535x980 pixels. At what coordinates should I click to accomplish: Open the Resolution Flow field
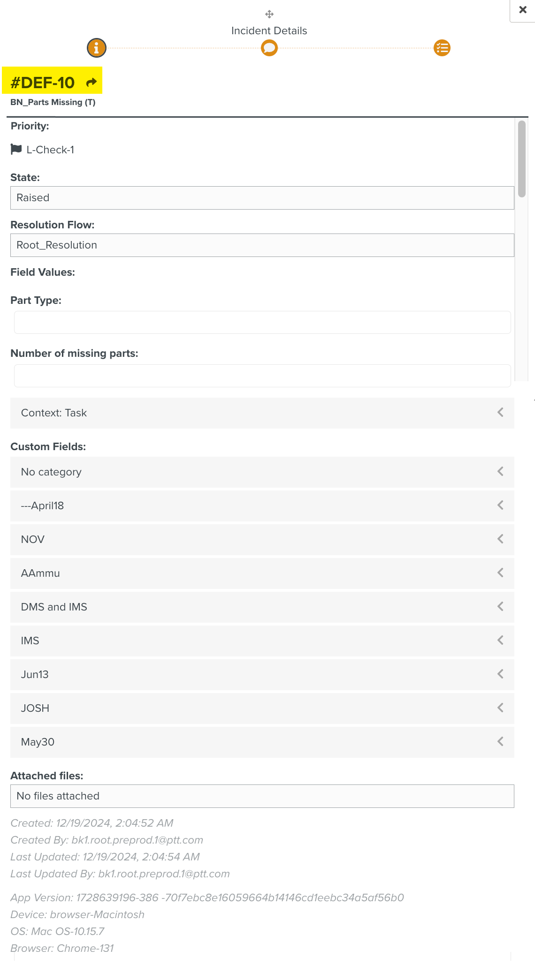click(x=262, y=245)
